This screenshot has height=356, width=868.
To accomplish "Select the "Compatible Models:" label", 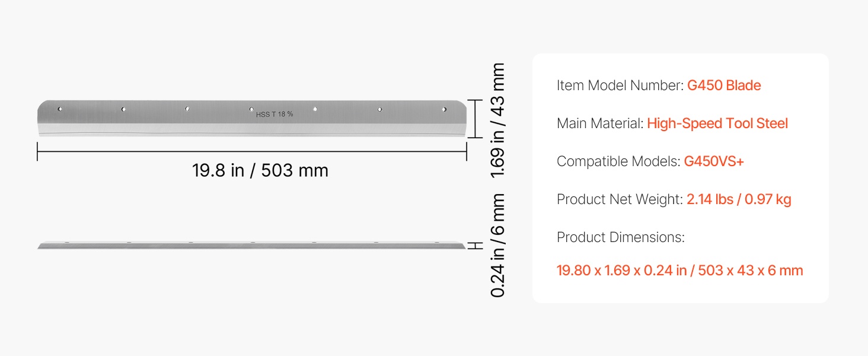I will click(618, 161).
